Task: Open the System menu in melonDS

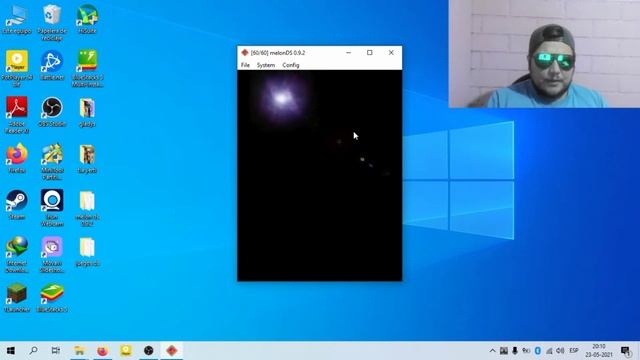Action: click(266, 65)
